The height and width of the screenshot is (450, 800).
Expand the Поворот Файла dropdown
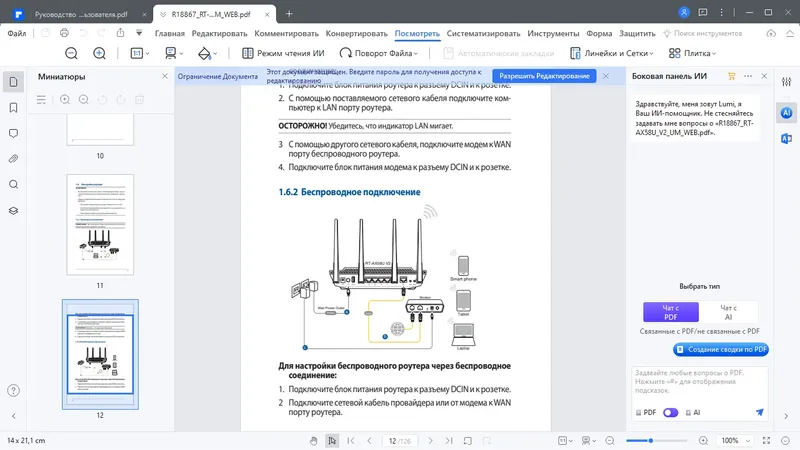click(416, 54)
